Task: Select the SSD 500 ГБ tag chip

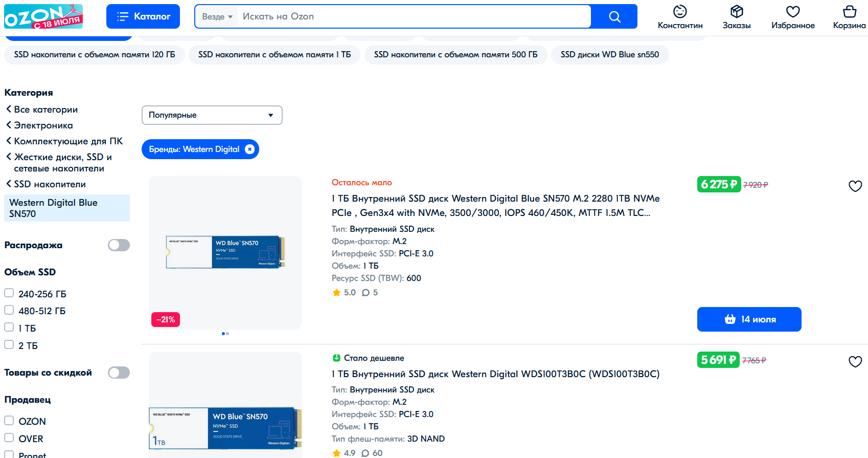Action: point(455,55)
